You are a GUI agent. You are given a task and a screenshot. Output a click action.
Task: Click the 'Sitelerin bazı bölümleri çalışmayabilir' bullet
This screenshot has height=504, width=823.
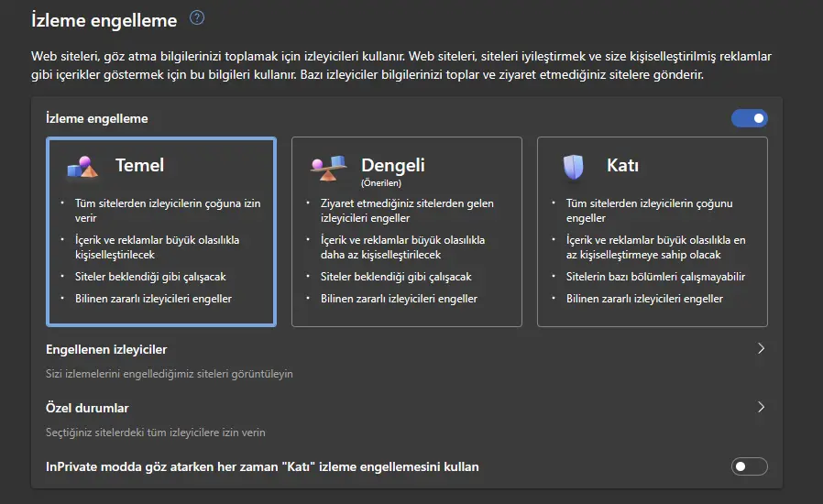click(x=655, y=277)
